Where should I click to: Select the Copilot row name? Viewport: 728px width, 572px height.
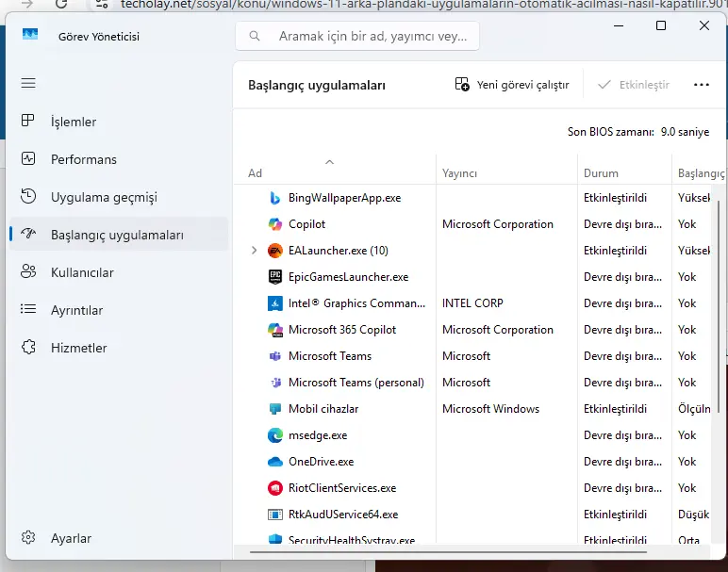point(306,224)
